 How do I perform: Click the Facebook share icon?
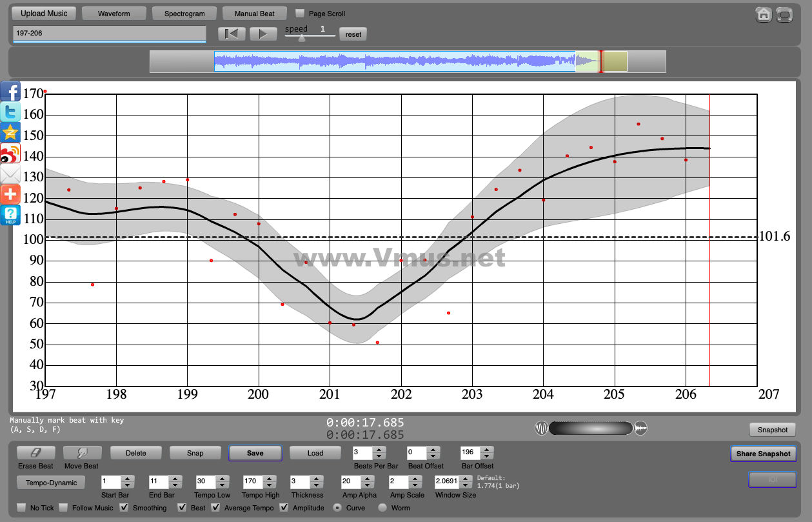click(10, 91)
